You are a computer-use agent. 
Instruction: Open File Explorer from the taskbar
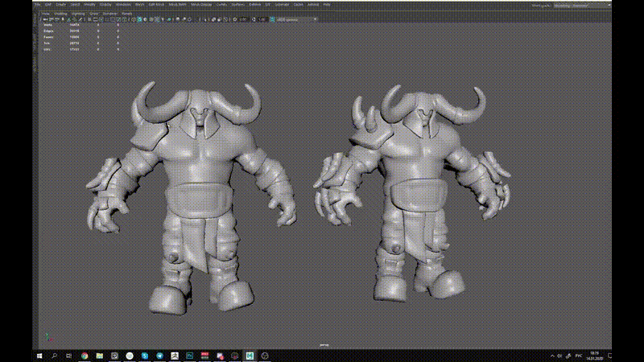pyautogui.click(x=100, y=355)
